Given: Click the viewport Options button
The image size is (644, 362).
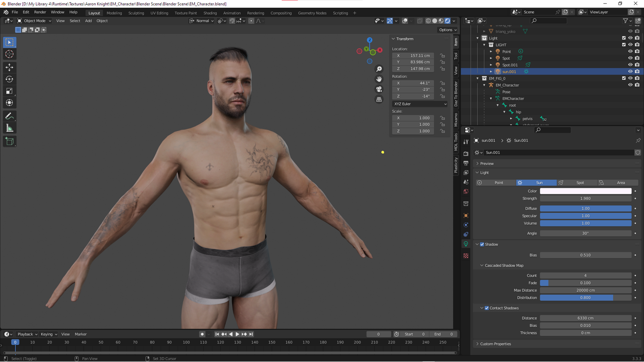Looking at the screenshot, I should pos(447,30).
